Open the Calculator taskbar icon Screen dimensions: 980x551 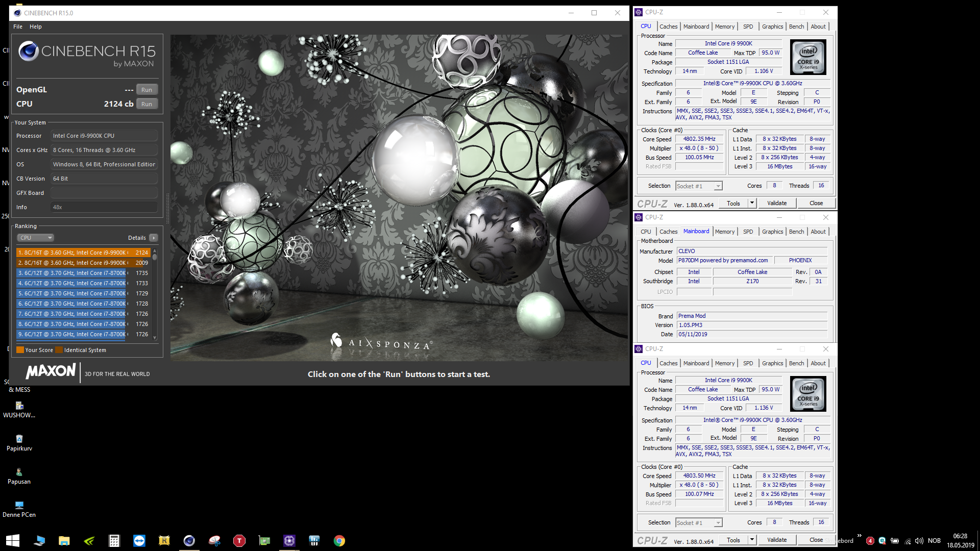(x=114, y=541)
